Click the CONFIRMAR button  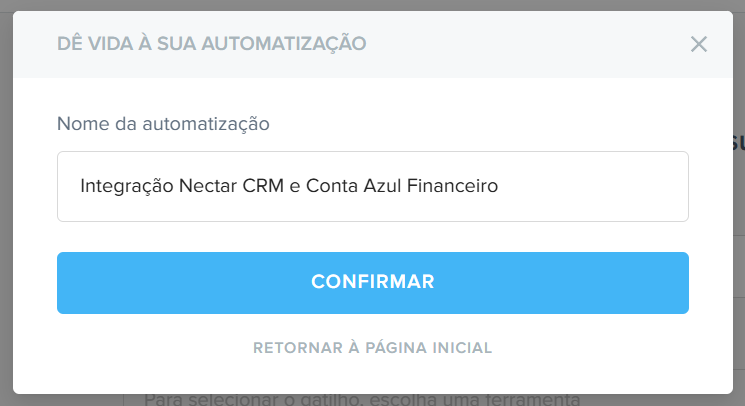pyautogui.click(x=372, y=283)
